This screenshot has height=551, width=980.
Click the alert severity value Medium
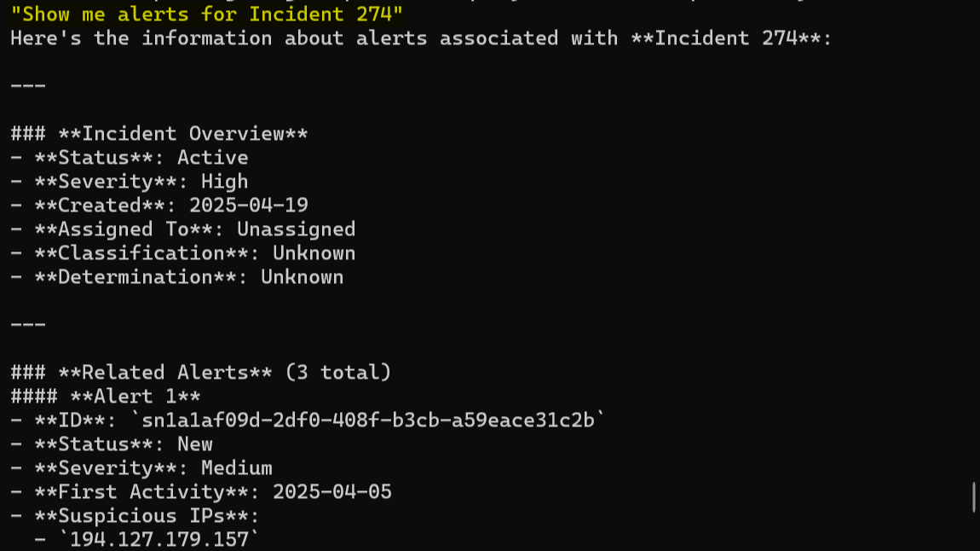tap(236, 468)
